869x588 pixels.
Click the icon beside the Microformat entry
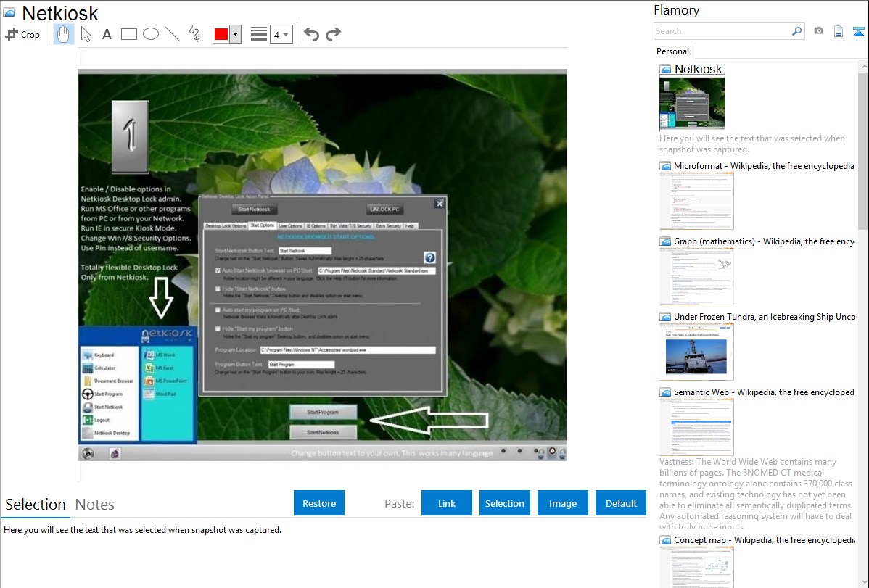click(665, 166)
